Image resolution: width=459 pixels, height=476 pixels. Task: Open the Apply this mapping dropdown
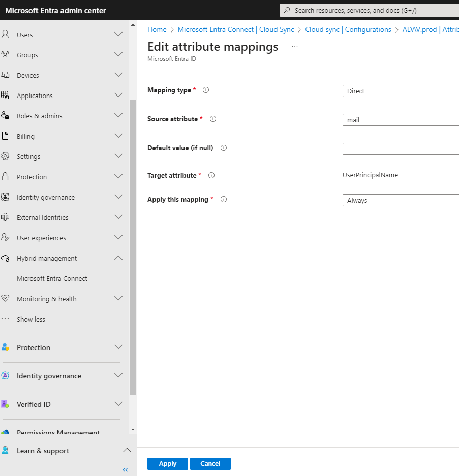[x=401, y=200]
